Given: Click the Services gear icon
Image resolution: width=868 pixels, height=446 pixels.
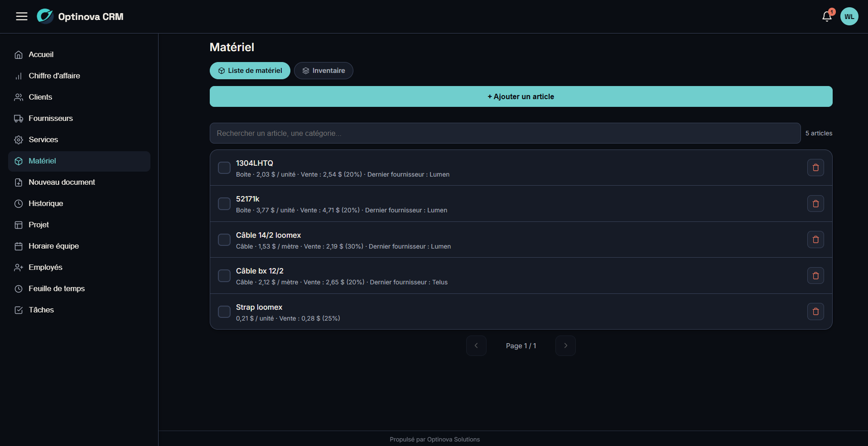Looking at the screenshot, I should [x=19, y=140].
